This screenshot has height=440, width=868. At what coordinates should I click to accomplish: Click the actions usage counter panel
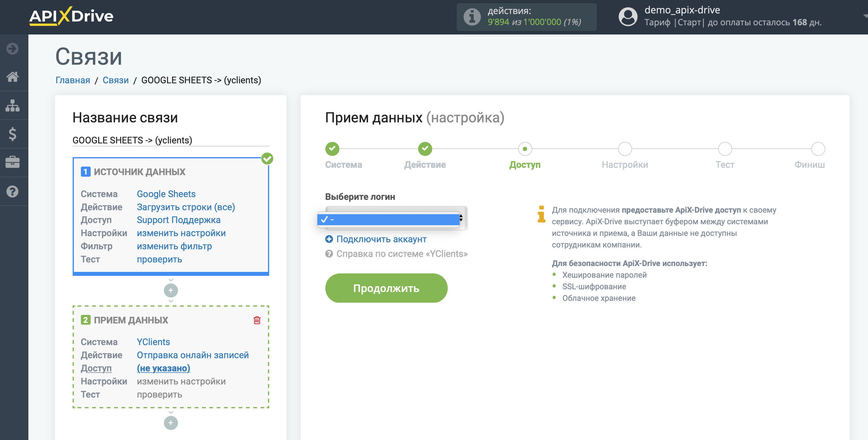click(x=526, y=16)
